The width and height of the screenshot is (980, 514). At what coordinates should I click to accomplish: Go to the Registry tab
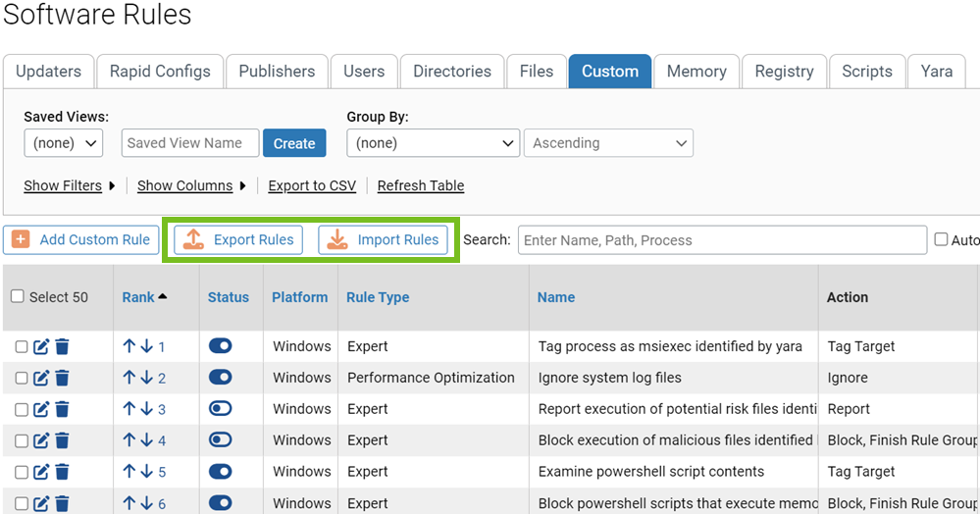(x=785, y=72)
